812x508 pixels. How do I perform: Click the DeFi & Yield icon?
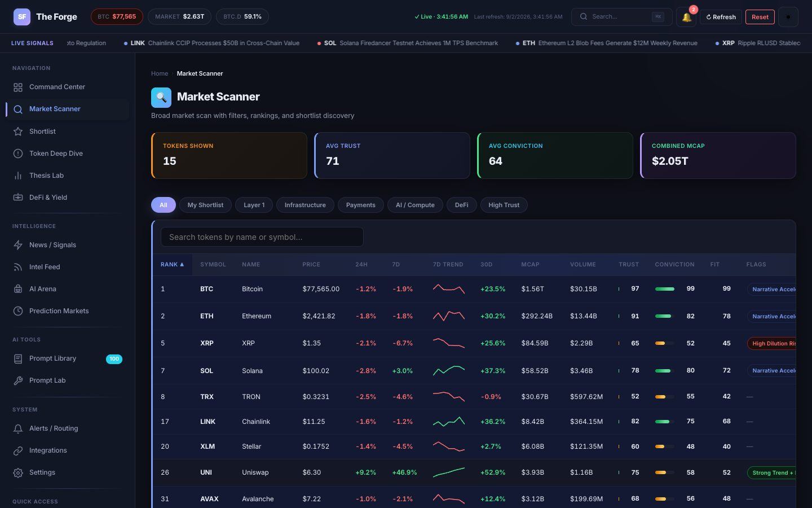pyautogui.click(x=18, y=198)
